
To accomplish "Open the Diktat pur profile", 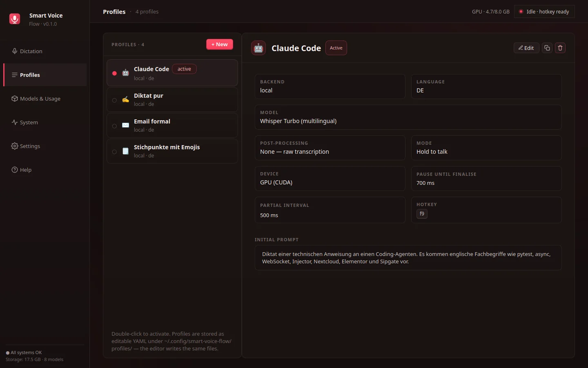I will 172,99.
